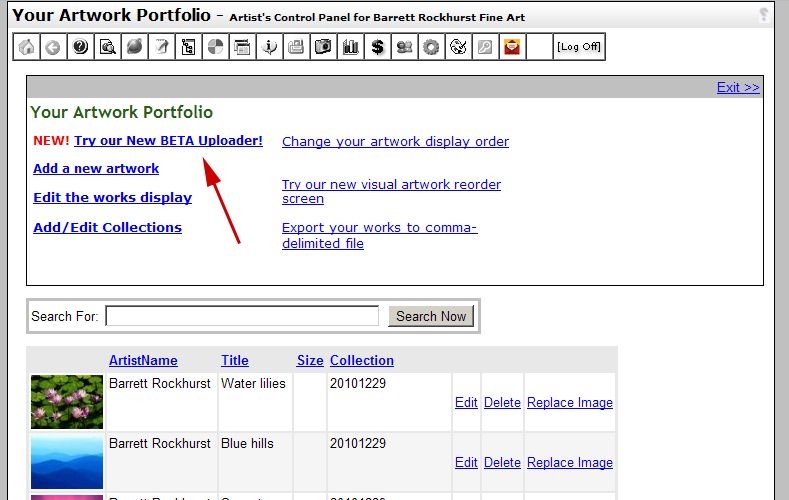789x500 pixels.
Task: Replace Image for Water lilies
Action: pyautogui.click(x=570, y=402)
